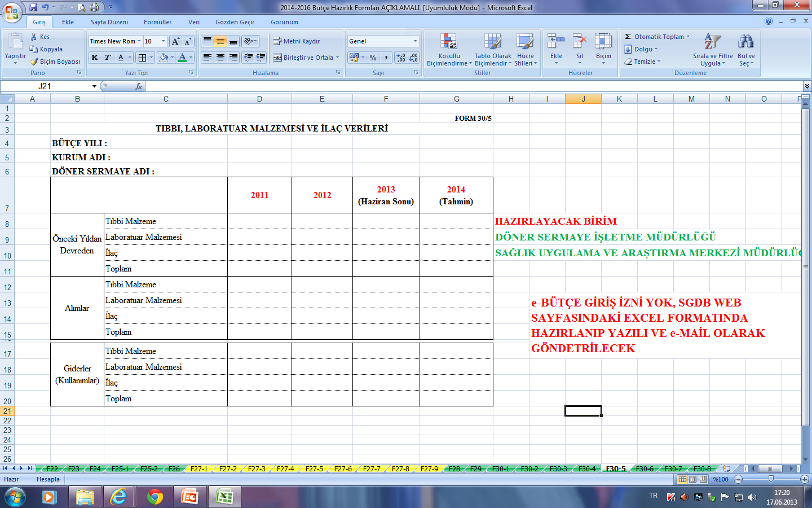Switch to Ekle ribbon tab
This screenshot has width=812, height=508.
point(68,22)
